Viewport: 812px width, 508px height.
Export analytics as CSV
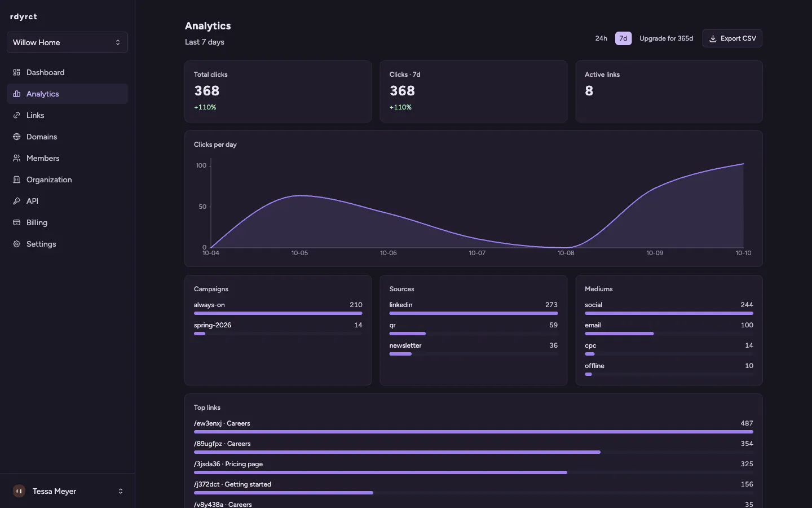pyautogui.click(x=732, y=38)
